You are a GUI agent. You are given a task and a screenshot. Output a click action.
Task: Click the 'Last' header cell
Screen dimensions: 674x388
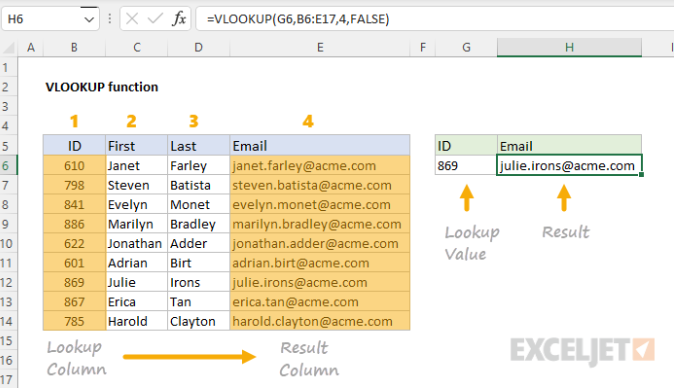199,146
